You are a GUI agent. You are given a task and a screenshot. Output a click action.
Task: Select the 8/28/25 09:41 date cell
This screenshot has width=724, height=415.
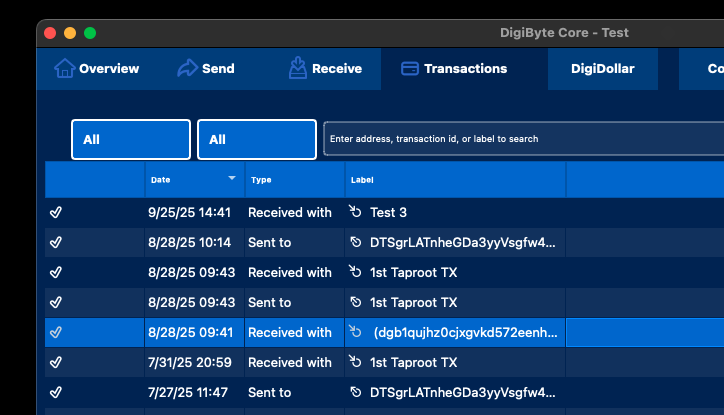point(190,332)
